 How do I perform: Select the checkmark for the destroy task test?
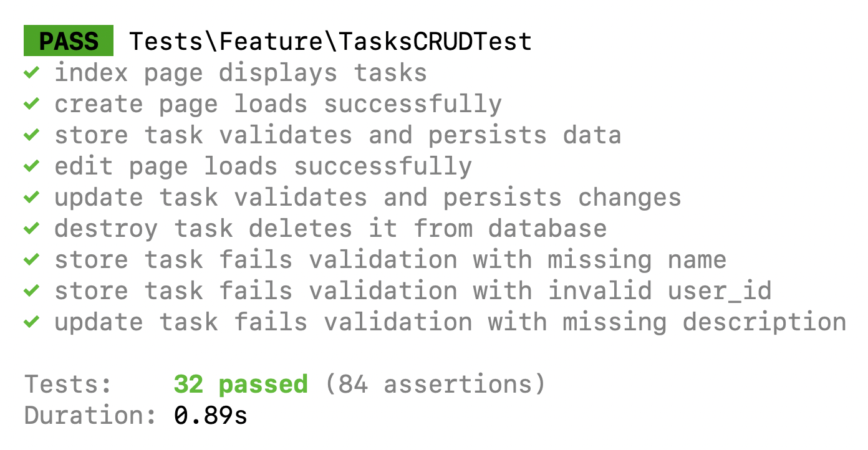coord(32,229)
